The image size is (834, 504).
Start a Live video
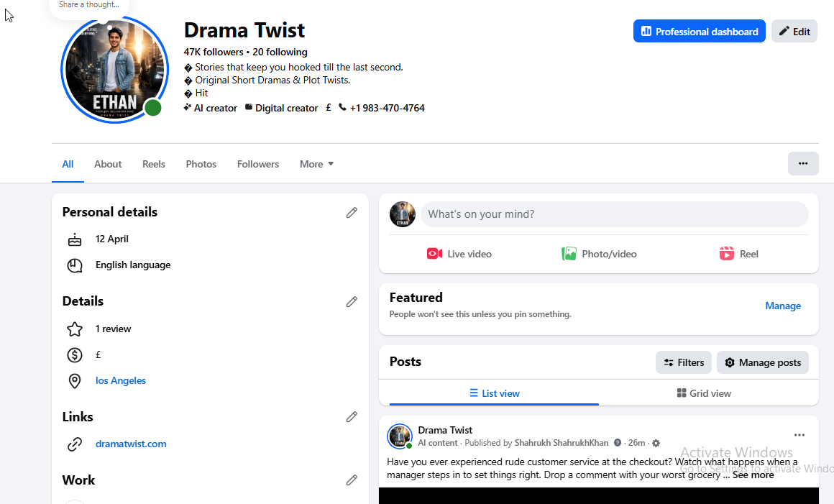tap(459, 254)
